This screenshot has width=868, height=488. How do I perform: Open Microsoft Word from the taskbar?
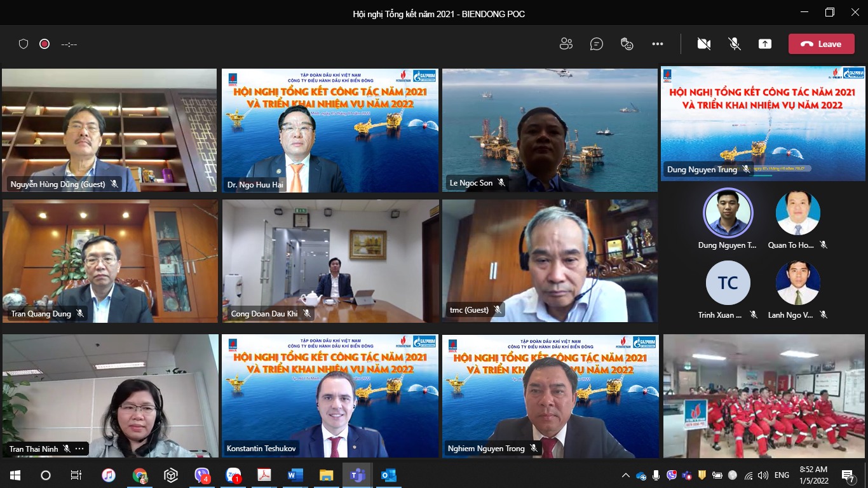tap(295, 475)
